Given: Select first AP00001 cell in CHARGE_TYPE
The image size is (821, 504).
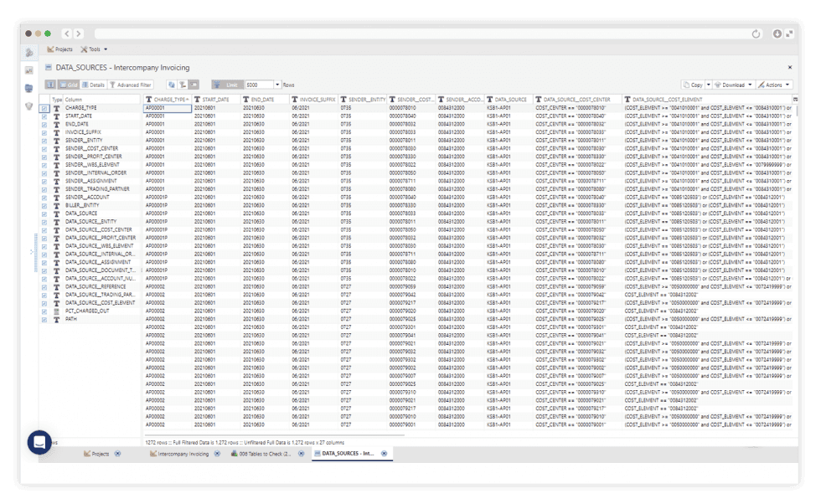Looking at the screenshot, I should point(168,108).
